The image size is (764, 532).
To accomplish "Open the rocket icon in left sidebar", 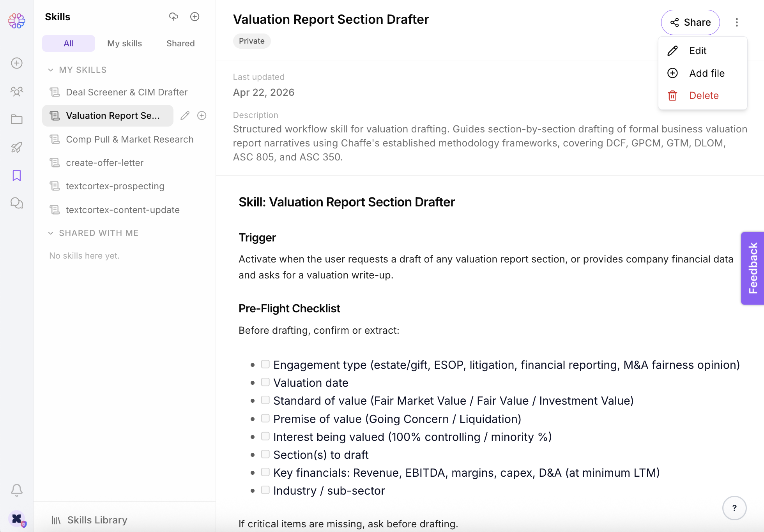I will [x=16, y=147].
